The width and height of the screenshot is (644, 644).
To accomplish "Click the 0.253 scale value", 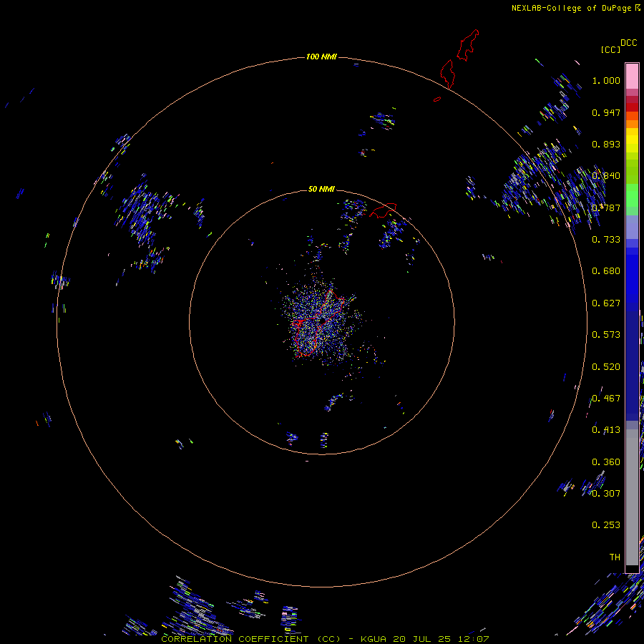I will coord(606,525).
